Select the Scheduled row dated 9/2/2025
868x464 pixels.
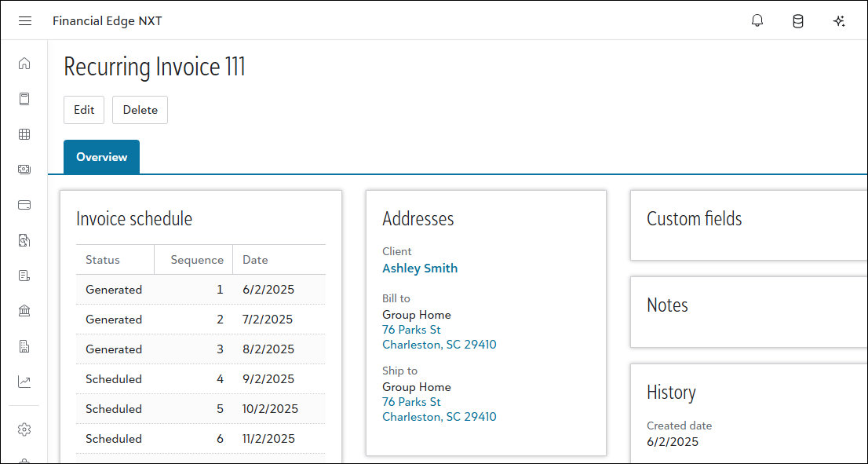200,379
